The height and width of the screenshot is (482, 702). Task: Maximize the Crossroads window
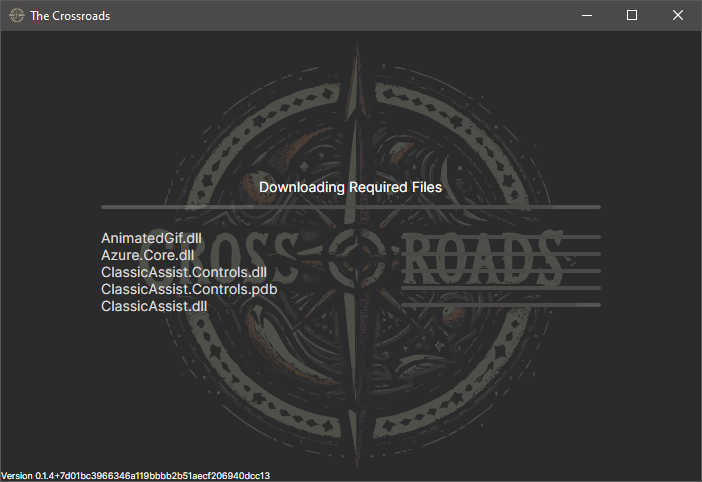[632, 15]
